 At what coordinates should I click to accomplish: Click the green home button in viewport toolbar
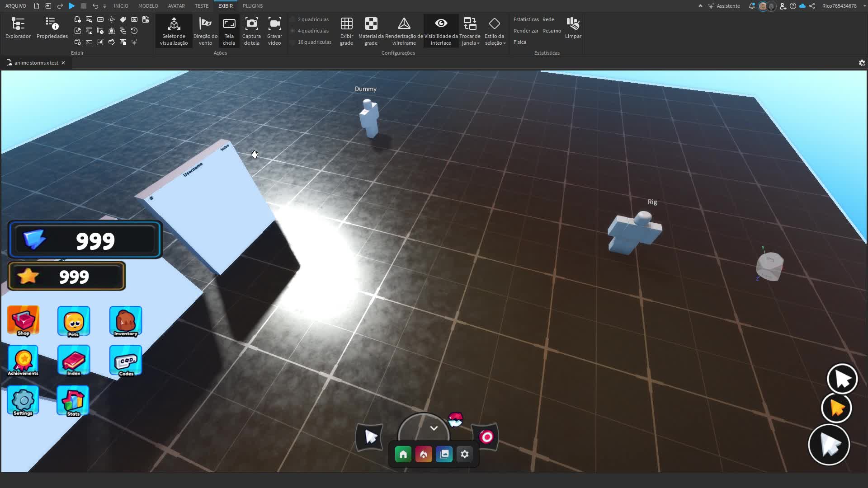pyautogui.click(x=403, y=454)
